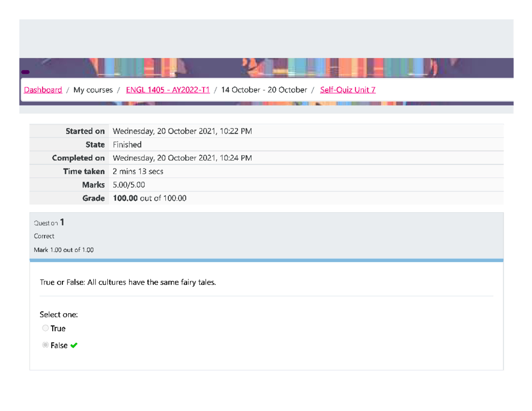Click the small purple pill icon on banner
The height and width of the screenshot is (411, 532).
coord(25,72)
